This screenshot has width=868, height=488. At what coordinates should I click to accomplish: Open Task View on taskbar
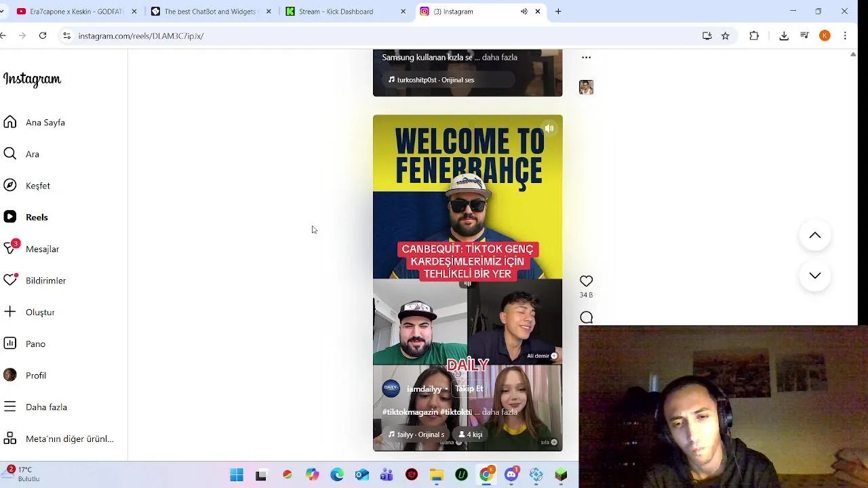click(x=261, y=475)
